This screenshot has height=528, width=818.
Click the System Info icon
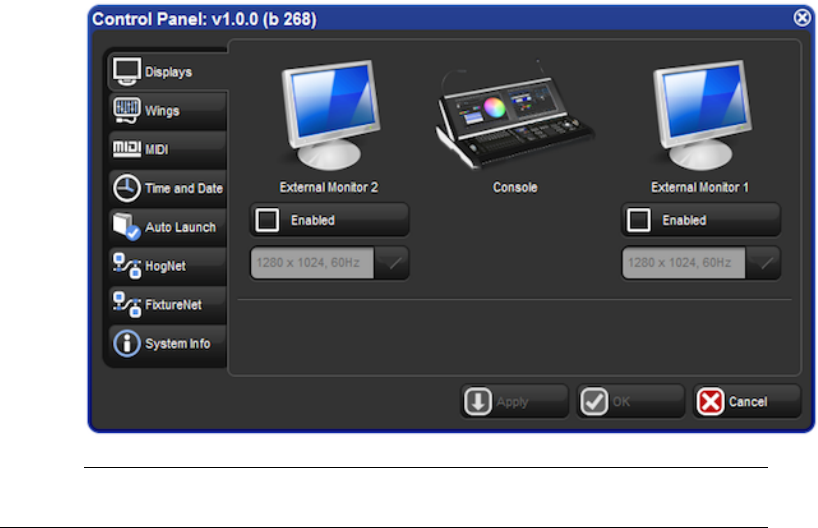click(x=127, y=343)
